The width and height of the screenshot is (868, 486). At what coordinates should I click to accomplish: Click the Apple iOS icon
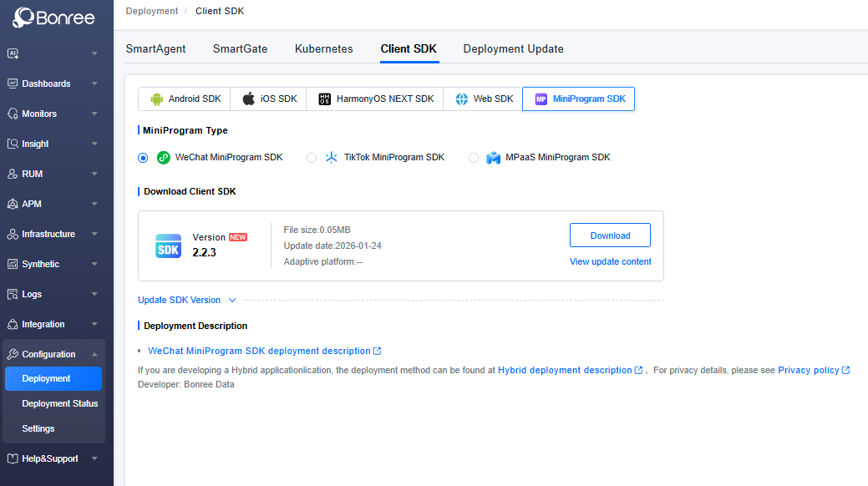point(249,99)
